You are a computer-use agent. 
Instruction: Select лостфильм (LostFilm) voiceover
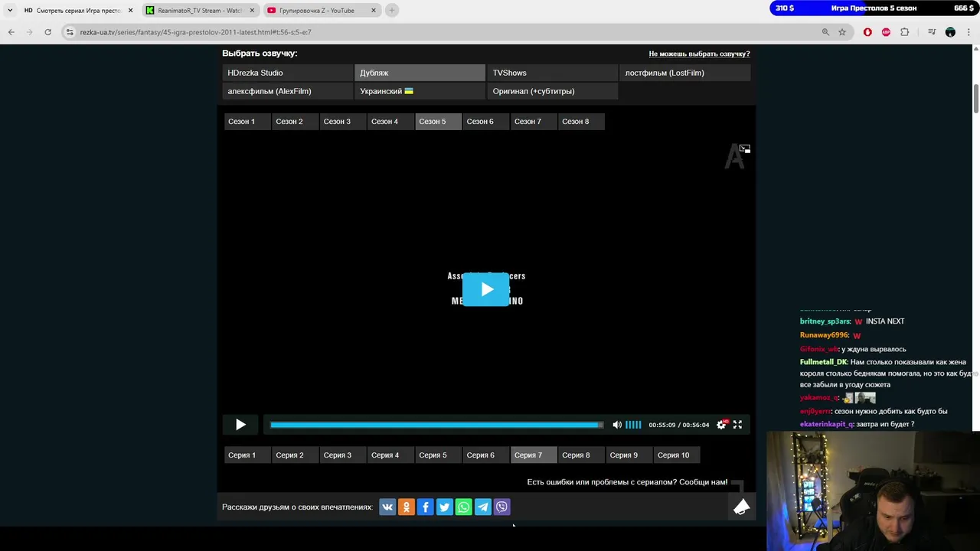tap(685, 73)
